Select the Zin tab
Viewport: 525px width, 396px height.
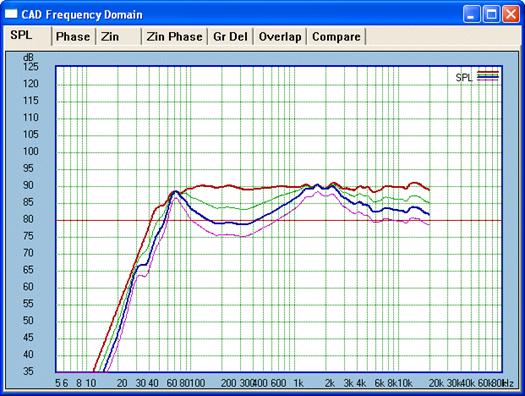pyautogui.click(x=119, y=36)
